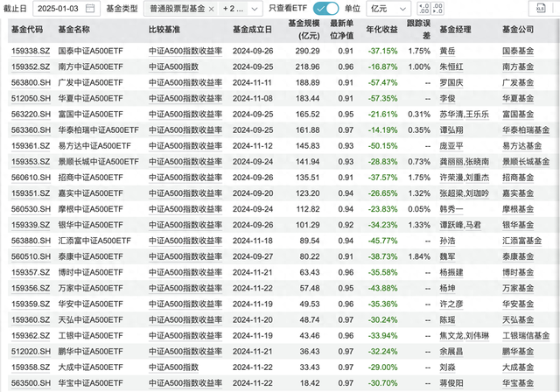Sort by 基金经理 column header
560x392 pixels.
point(455,30)
